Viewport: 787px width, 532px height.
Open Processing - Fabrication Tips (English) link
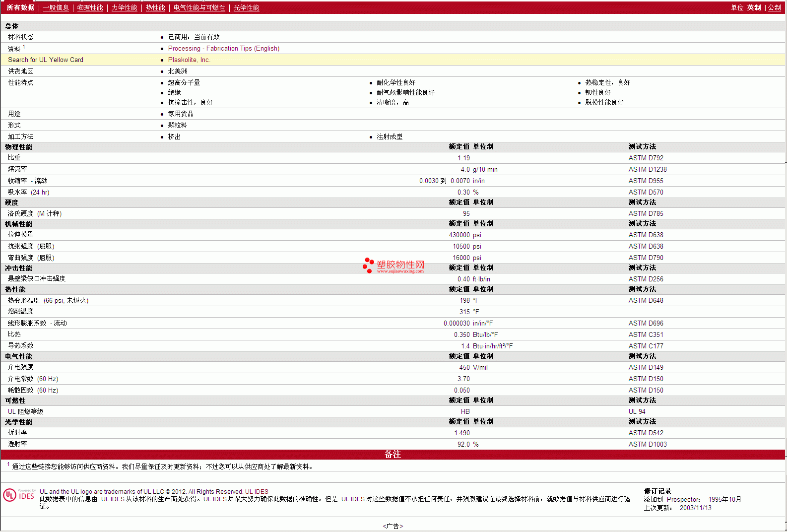tap(224, 49)
